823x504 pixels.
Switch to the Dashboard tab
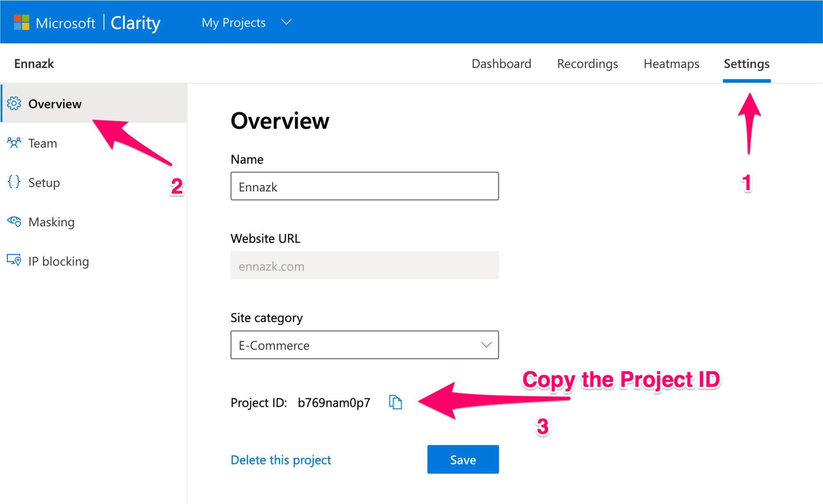[x=501, y=64]
